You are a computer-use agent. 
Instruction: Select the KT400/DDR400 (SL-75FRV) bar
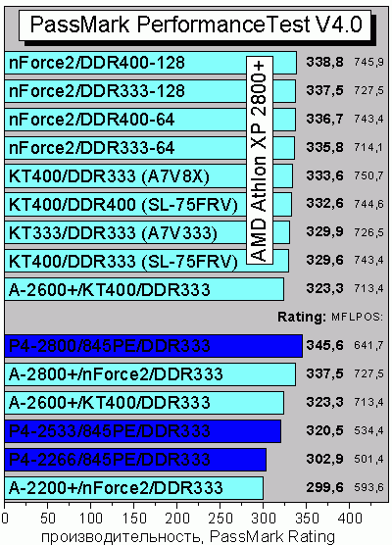coord(148,205)
